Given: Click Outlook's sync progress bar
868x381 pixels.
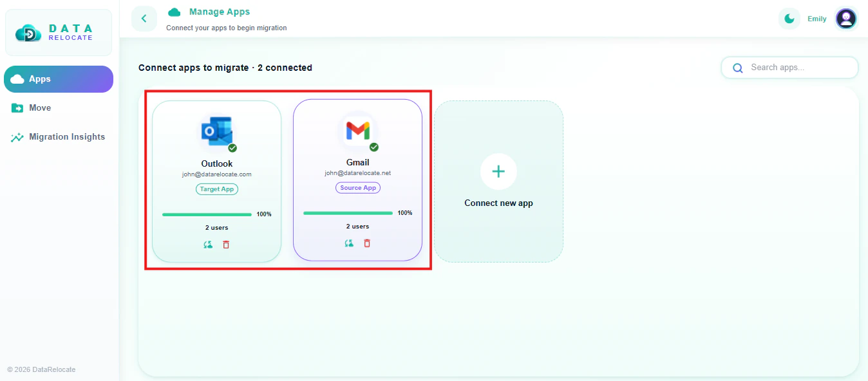Looking at the screenshot, I should [207, 214].
